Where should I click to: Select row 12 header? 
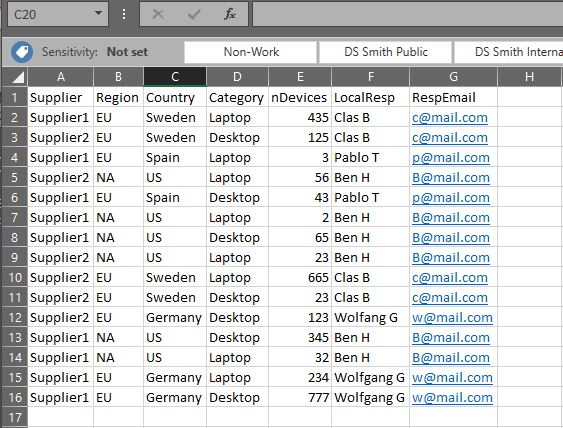(x=14, y=318)
